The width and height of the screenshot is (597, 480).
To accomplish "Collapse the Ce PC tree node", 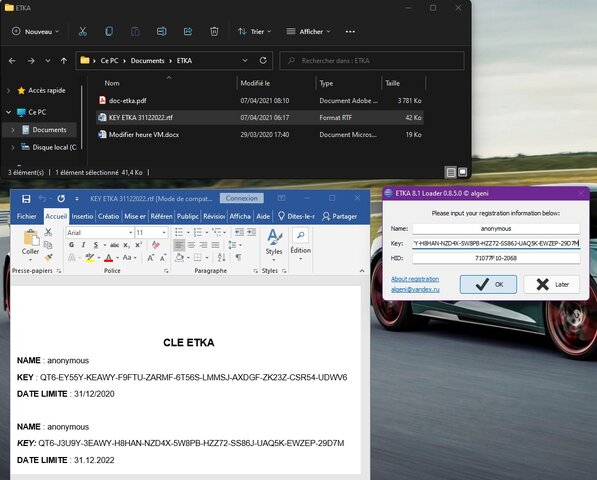I will click(8, 112).
